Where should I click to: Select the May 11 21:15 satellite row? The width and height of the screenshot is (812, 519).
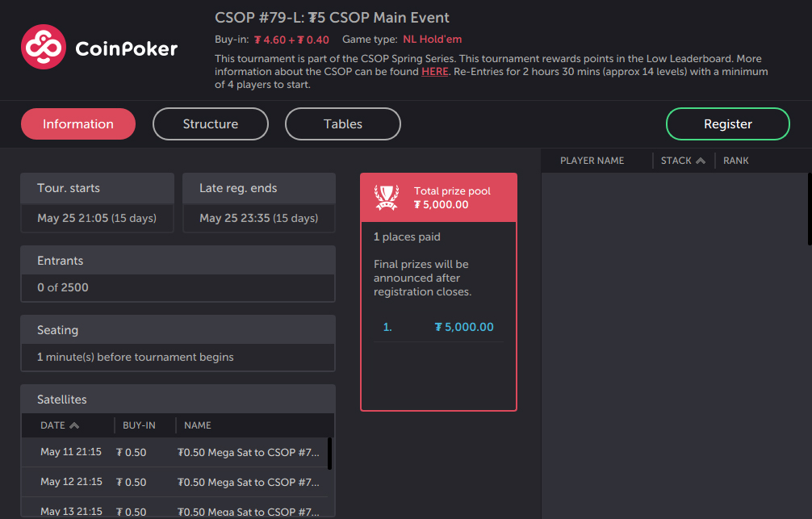click(x=174, y=452)
